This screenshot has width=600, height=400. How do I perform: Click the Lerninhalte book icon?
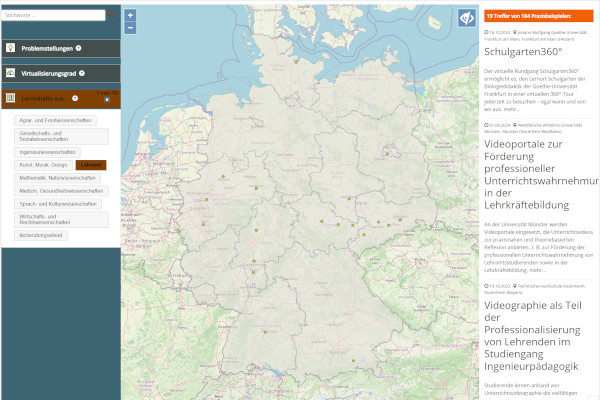click(x=11, y=98)
